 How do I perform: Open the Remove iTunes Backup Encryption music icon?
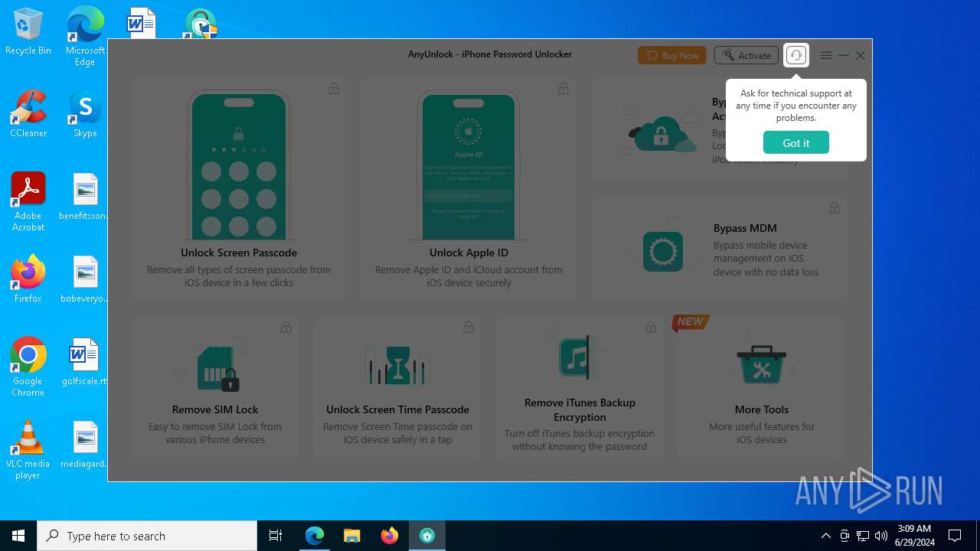click(576, 357)
